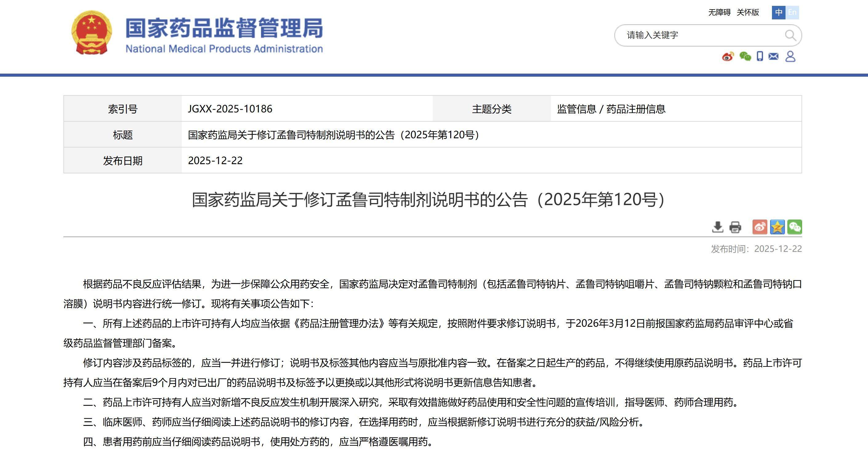868x449 pixels.
Task: Switch to the 关怀版 care version
Action: [x=748, y=12]
